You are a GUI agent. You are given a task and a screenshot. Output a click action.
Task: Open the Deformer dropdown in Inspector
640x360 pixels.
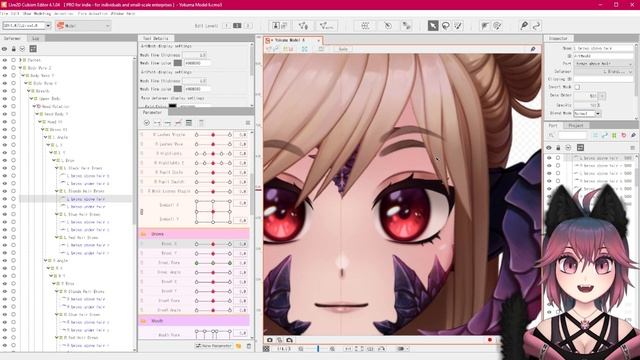[x=603, y=71]
